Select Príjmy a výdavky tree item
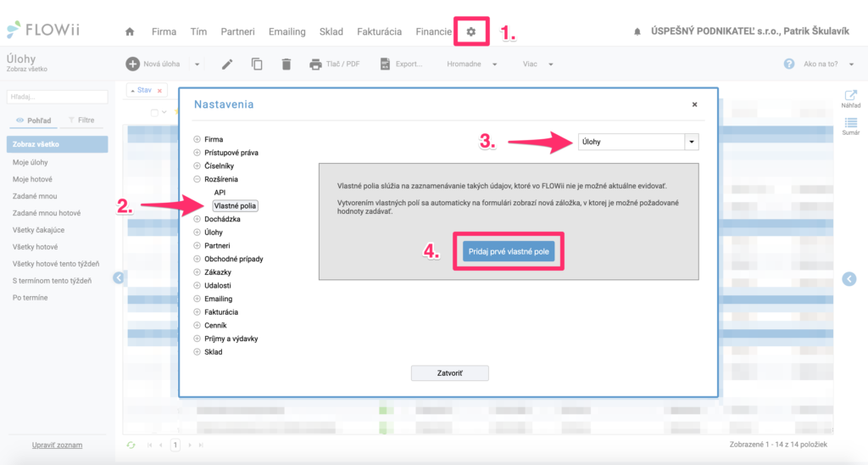 click(231, 339)
